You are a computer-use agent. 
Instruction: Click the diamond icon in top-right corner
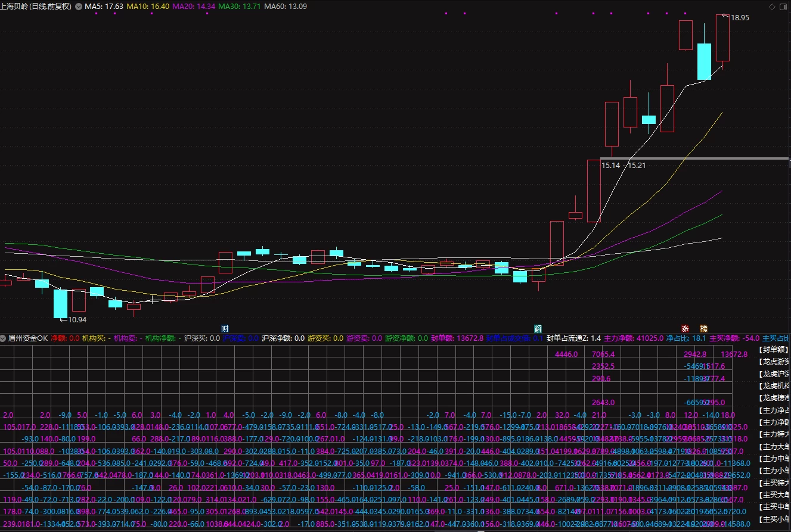[773, 7]
